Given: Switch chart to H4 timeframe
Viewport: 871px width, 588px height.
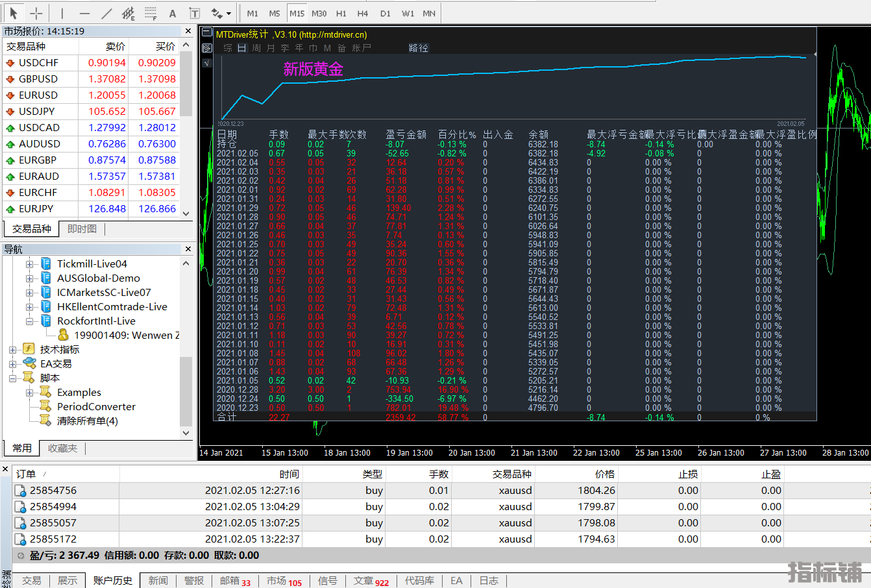Looking at the screenshot, I should 363,13.
